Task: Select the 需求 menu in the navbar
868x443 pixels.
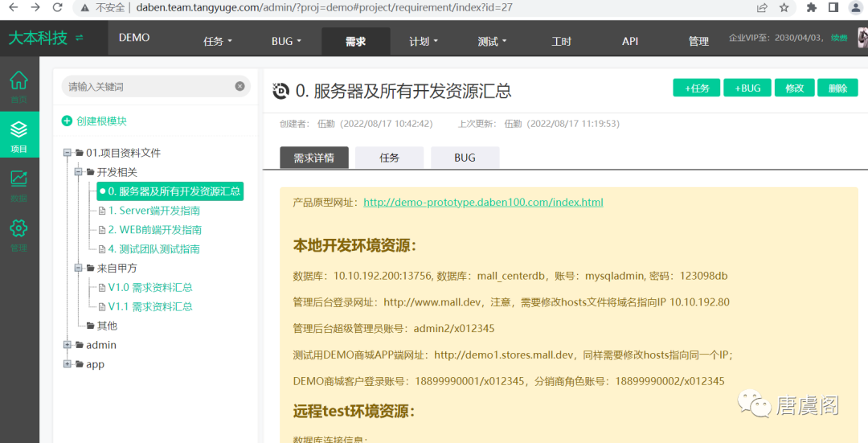Action: (356, 42)
